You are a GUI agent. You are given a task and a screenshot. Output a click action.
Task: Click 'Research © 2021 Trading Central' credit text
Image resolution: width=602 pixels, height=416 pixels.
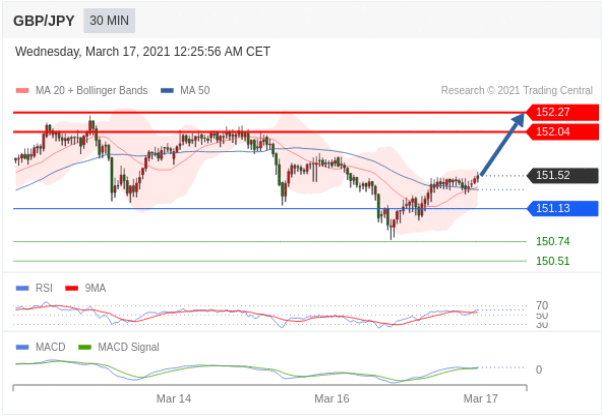517,90
